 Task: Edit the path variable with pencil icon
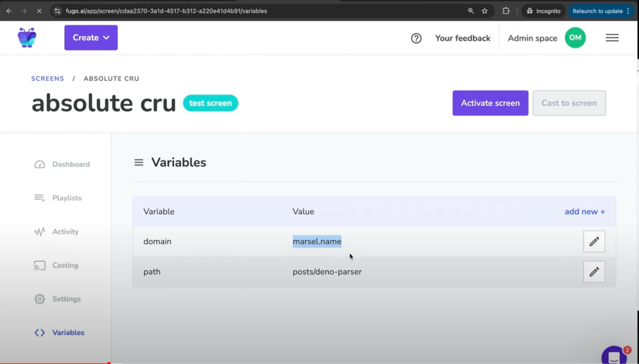coord(594,272)
